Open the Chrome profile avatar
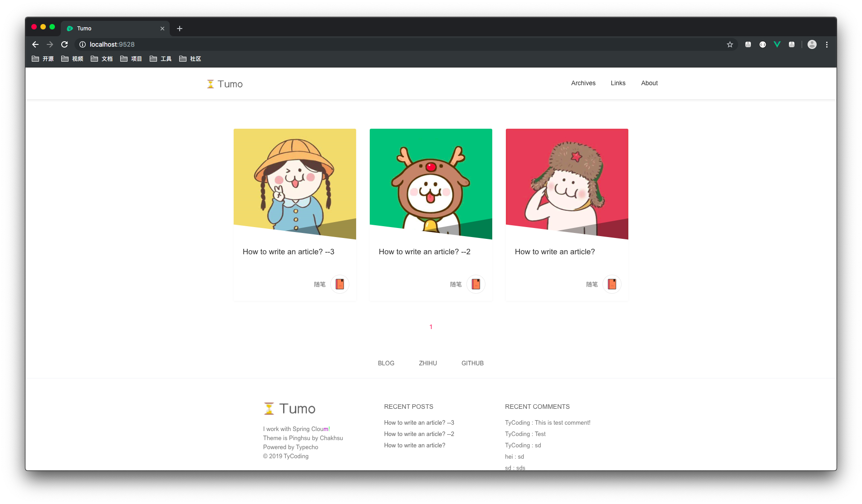862x504 pixels. point(812,44)
